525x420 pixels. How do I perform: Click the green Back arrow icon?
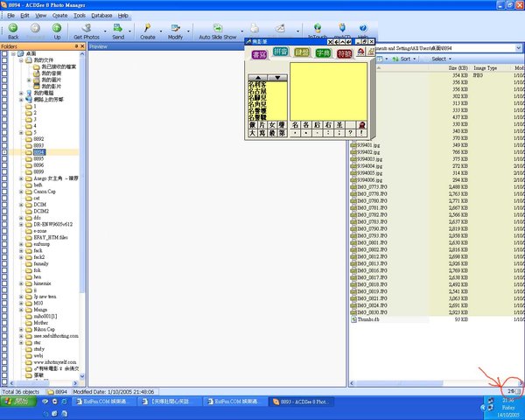[13, 28]
